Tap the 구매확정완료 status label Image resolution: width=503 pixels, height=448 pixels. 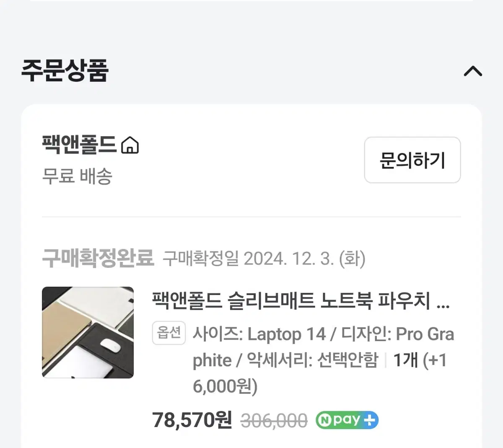click(x=98, y=258)
